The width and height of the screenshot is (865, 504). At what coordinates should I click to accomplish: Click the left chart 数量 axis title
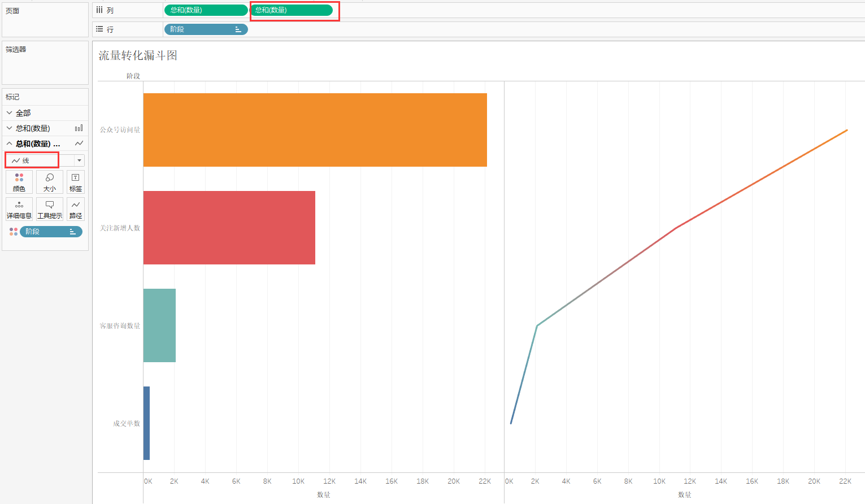click(324, 494)
